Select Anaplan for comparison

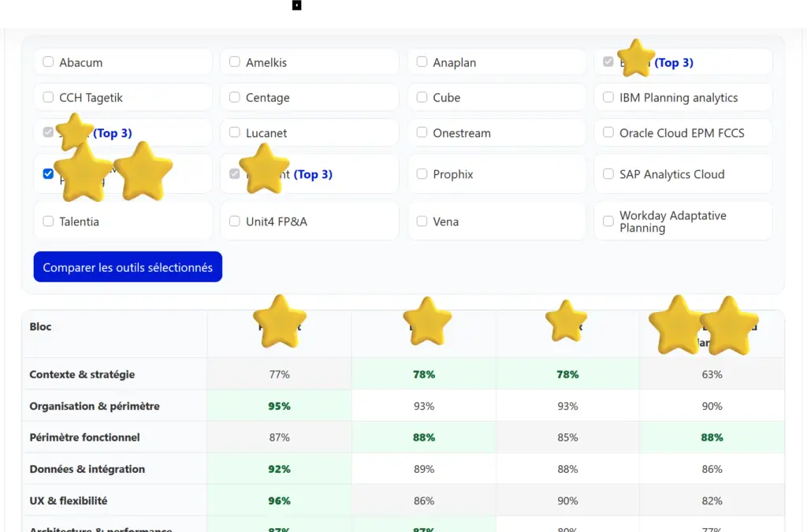[x=422, y=61]
